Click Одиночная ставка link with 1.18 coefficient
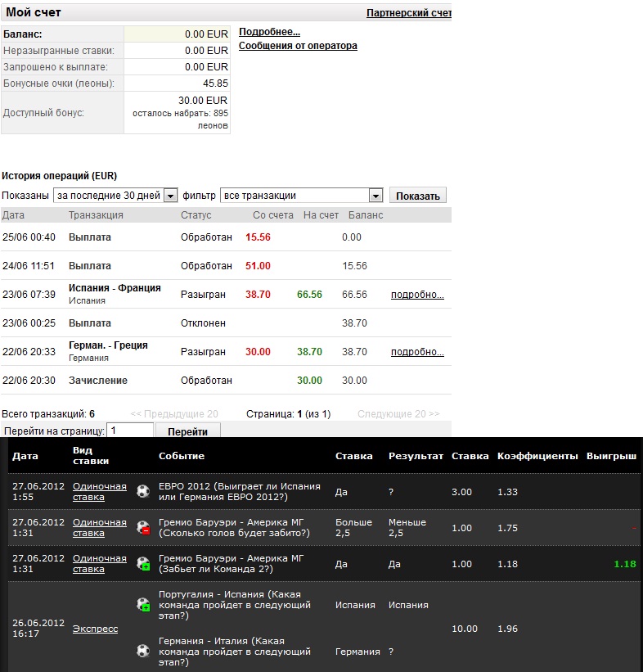This screenshot has width=643, height=672. pos(99,564)
